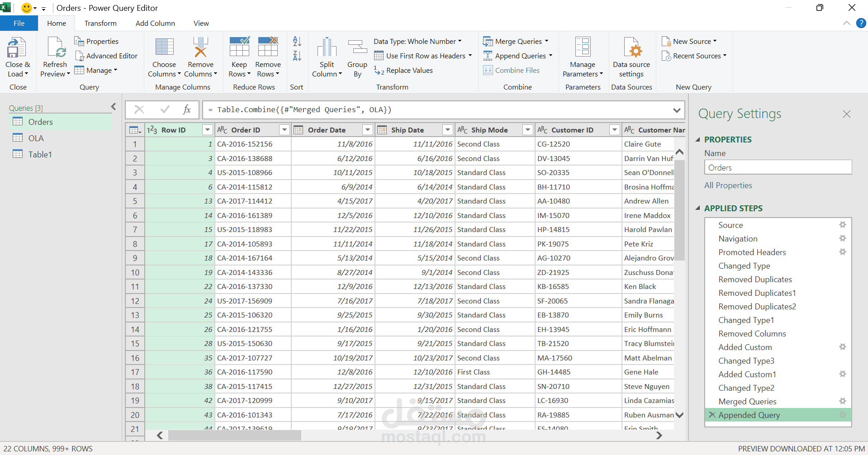Open the Data Type: Whole Number dropdown
This screenshot has height=455, width=868.
click(417, 41)
